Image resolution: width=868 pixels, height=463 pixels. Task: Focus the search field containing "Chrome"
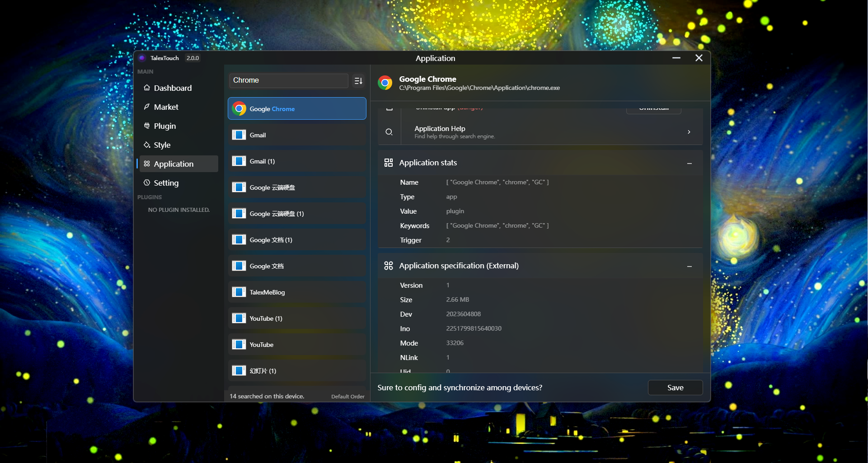(x=289, y=80)
